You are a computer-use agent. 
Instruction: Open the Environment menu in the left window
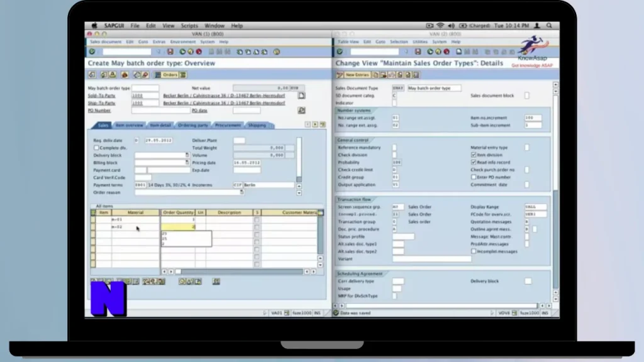(x=183, y=42)
